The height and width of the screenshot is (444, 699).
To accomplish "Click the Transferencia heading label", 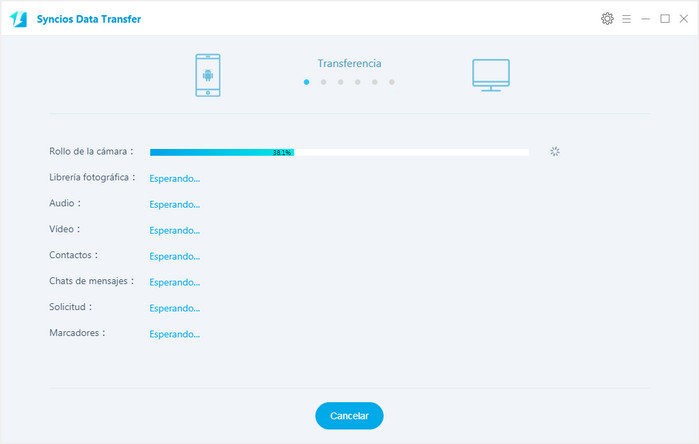I will pos(349,63).
